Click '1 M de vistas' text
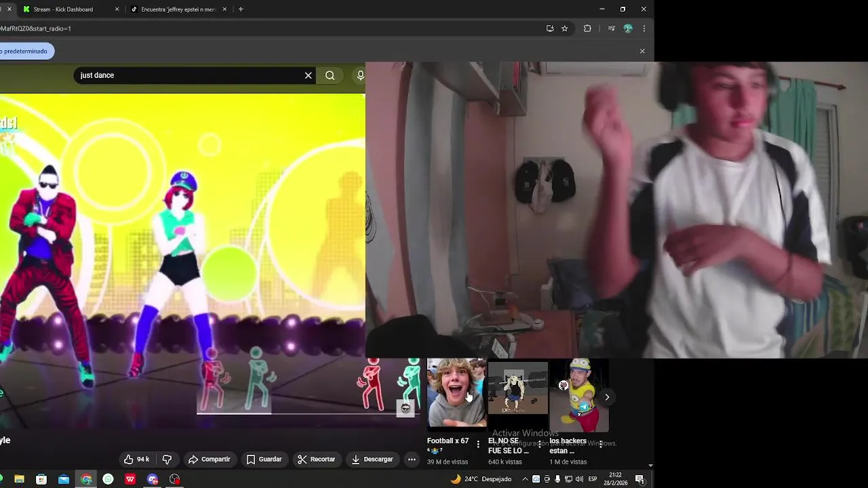This screenshot has height=488, width=868. [568, 462]
